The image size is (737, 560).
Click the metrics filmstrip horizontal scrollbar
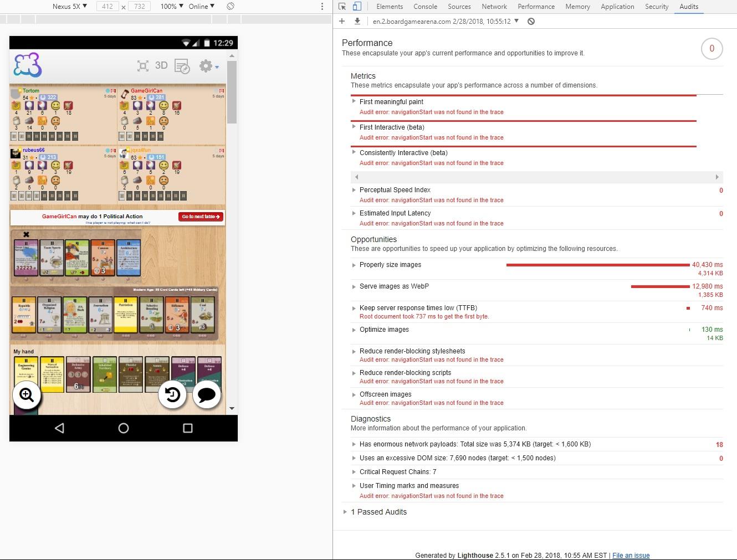tap(537, 177)
